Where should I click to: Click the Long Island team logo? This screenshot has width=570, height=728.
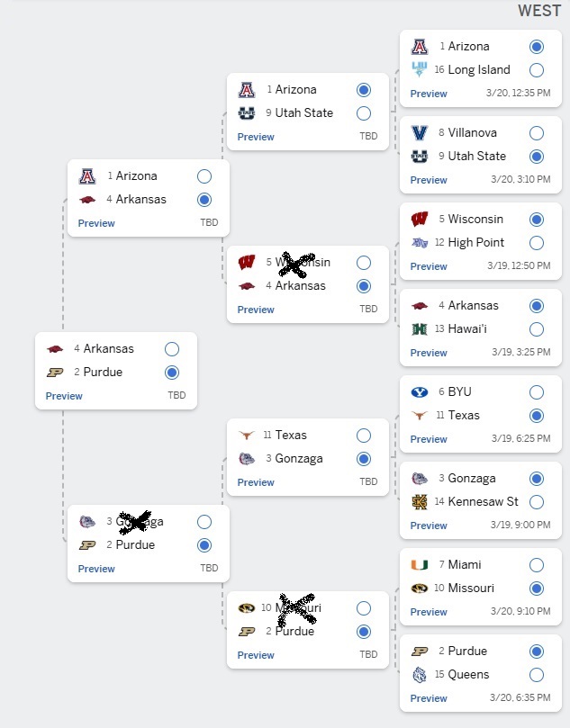[420, 69]
